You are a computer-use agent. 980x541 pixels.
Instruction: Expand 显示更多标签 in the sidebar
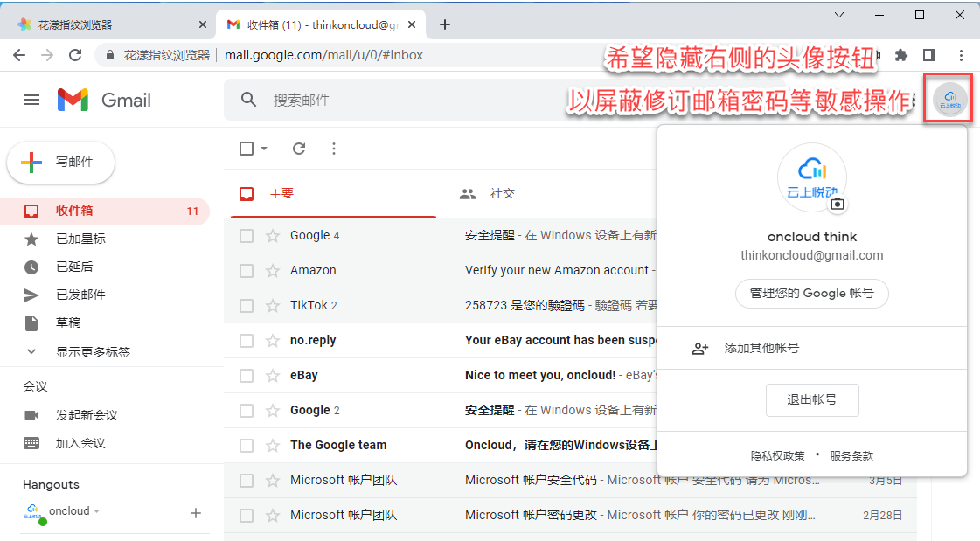click(x=93, y=351)
